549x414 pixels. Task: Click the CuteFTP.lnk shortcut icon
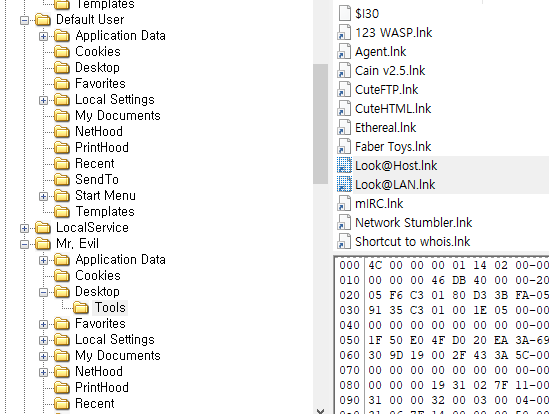344,89
